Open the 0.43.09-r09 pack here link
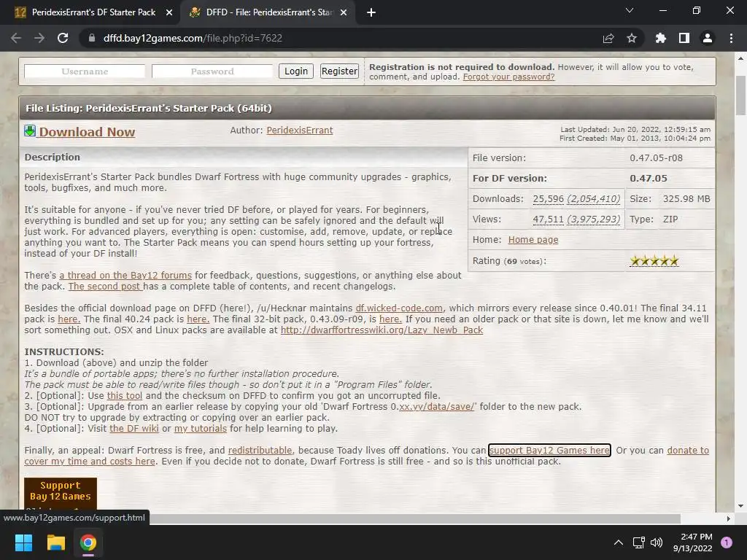The height and width of the screenshot is (560, 747). [x=390, y=319]
